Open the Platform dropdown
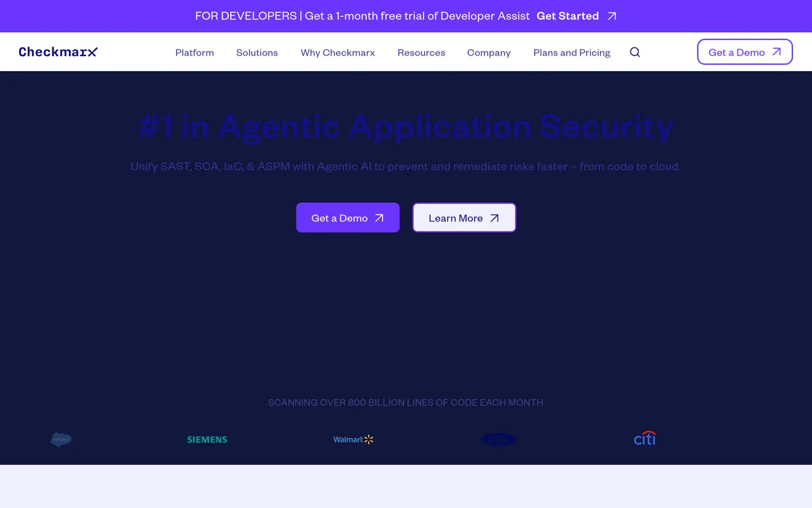This screenshot has width=812, height=508. 194,52
